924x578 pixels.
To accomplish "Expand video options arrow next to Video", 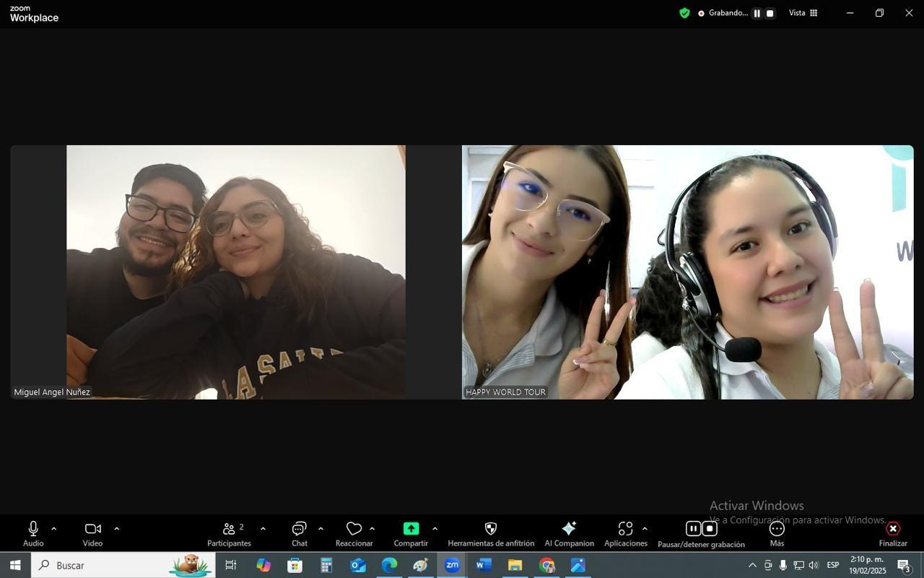I will tap(116, 529).
